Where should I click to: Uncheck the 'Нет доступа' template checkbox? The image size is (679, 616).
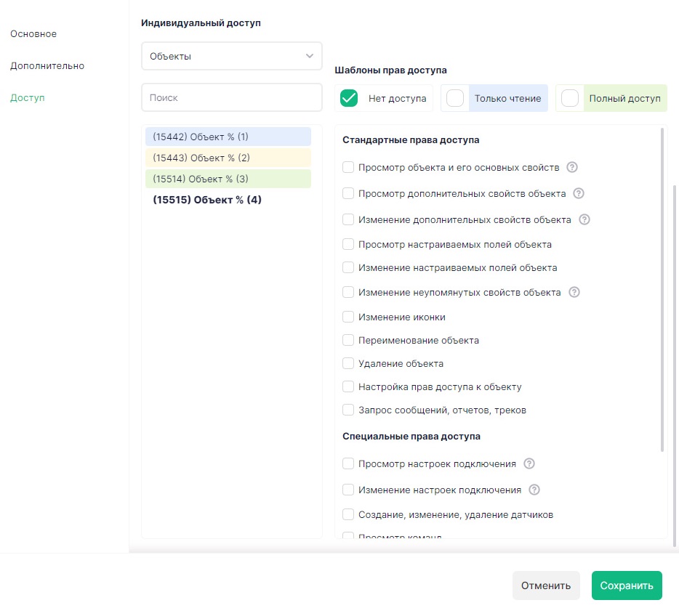349,98
